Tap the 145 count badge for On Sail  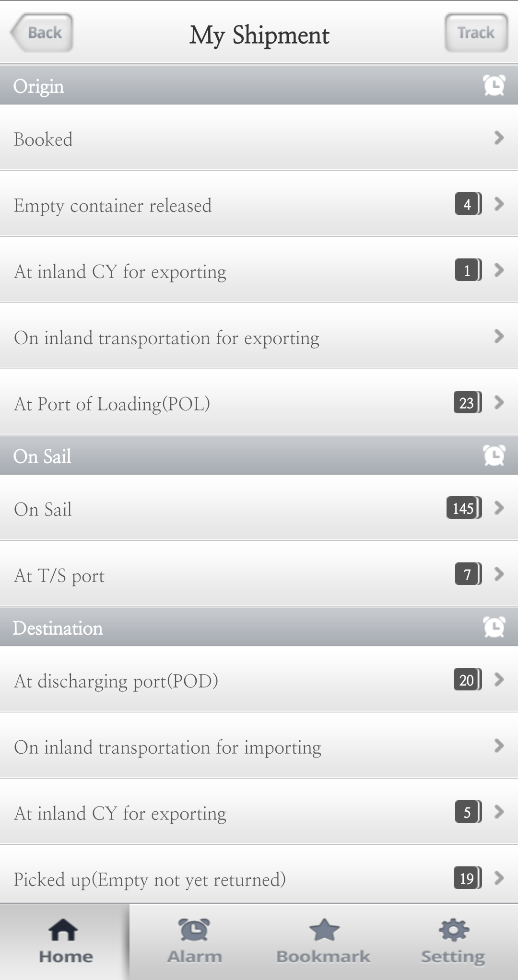tap(464, 508)
